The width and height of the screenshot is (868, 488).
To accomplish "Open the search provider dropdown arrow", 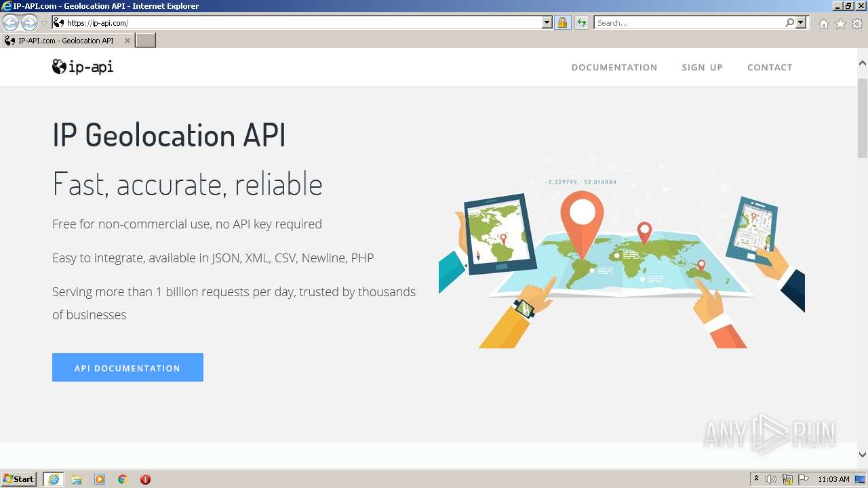I will point(801,22).
